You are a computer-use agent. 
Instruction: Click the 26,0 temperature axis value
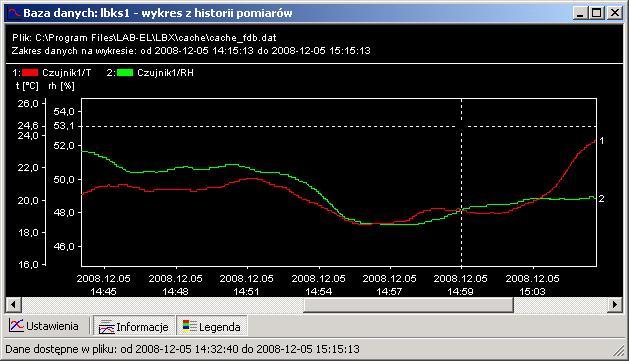(x=28, y=103)
